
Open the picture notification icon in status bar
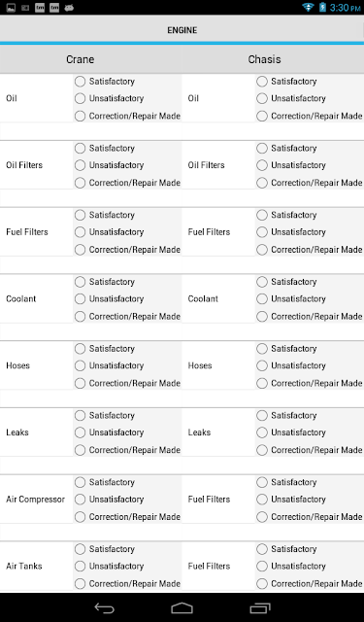11,8
